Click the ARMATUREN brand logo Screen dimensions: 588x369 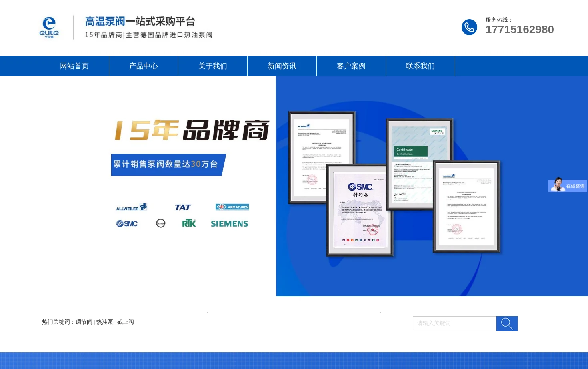(x=232, y=207)
